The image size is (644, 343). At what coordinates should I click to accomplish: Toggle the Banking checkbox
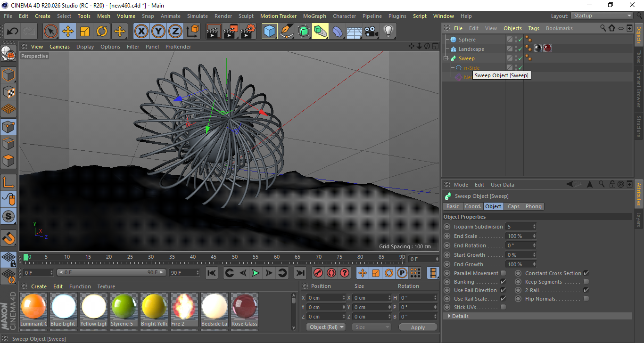[503, 282]
